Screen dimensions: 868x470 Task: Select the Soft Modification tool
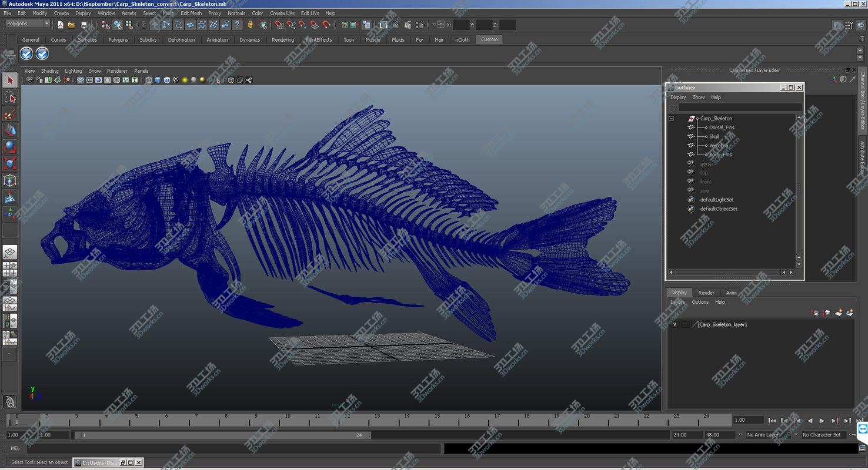tap(10, 197)
